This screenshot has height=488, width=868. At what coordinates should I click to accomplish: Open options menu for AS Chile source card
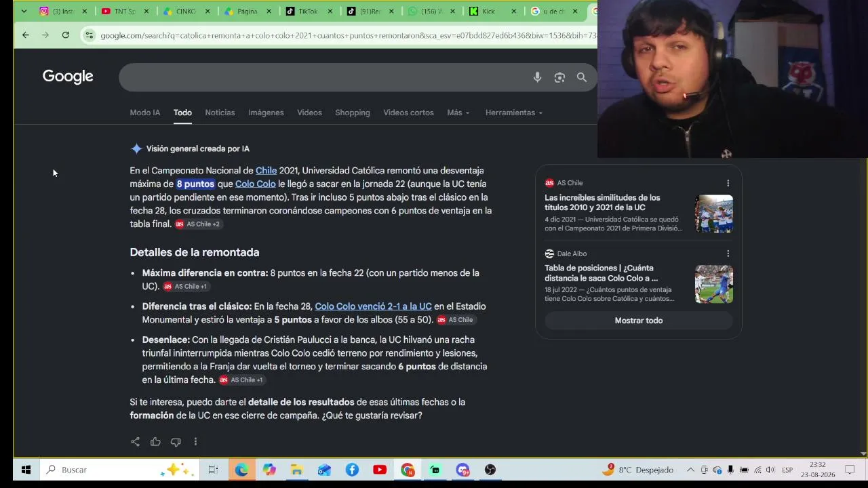(728, 183)
